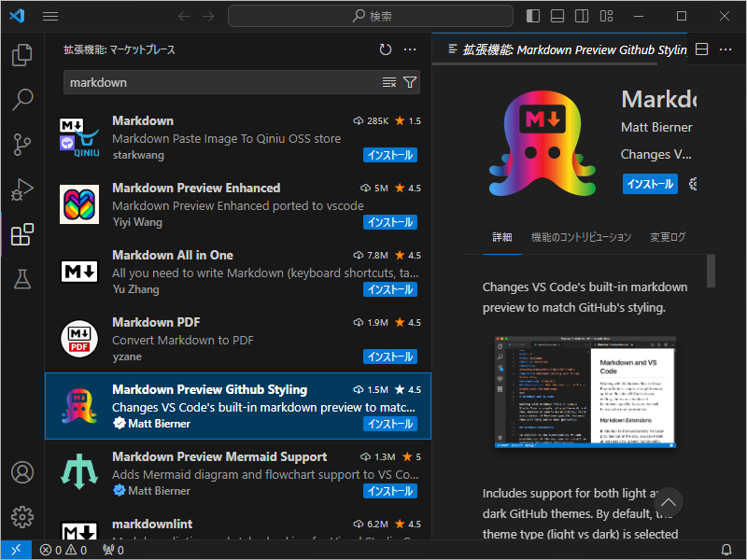This screenshot has height=560, width=747.
Task: Open the filter extensions dropdown
Action: tap(410, 82)
